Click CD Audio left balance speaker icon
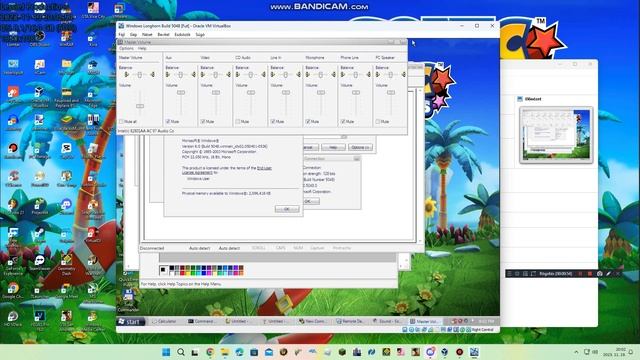640x360 pixels. [x=238, y=75]
